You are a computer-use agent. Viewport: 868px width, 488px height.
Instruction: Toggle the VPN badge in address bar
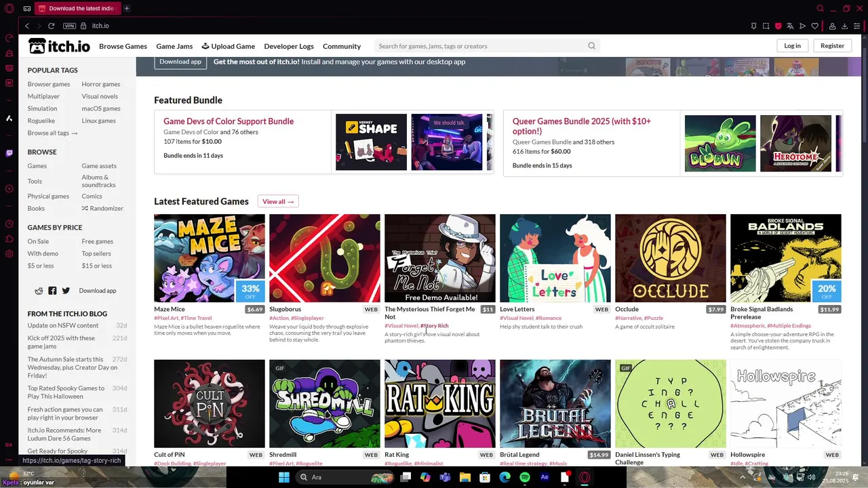pyautogui.click(x=69, y=26)
